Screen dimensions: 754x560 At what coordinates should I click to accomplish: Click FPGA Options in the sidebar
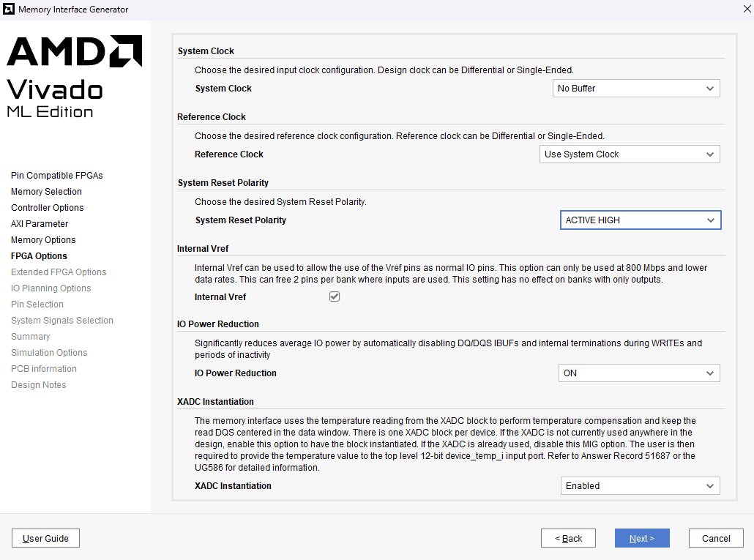(39, 256)
